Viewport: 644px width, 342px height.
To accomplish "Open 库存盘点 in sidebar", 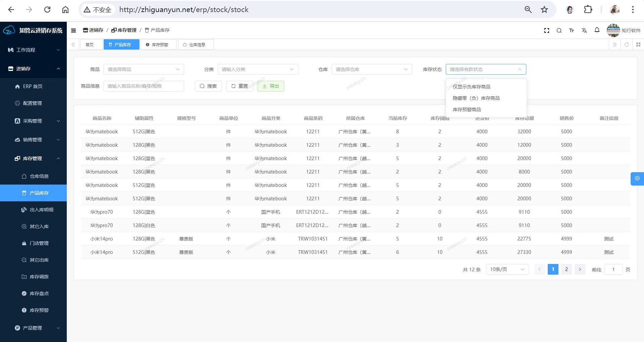I will 33,293.
